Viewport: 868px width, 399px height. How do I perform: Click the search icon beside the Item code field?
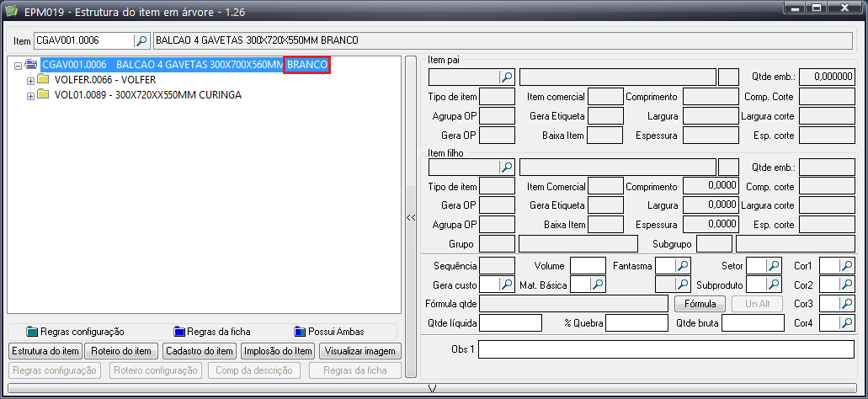pos(141,40)
